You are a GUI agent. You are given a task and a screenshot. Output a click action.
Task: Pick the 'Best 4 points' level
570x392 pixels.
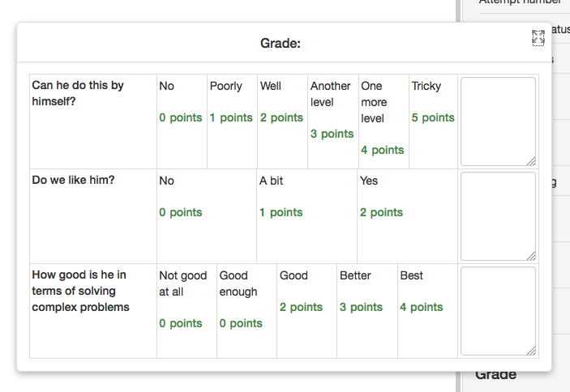pyautogui.click(x=427, y=311)
